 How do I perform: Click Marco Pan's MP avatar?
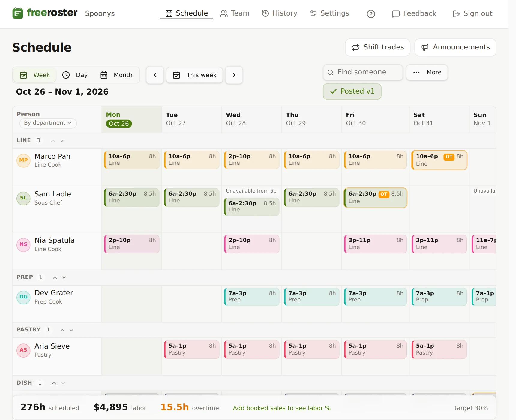[x=23, y=160]
